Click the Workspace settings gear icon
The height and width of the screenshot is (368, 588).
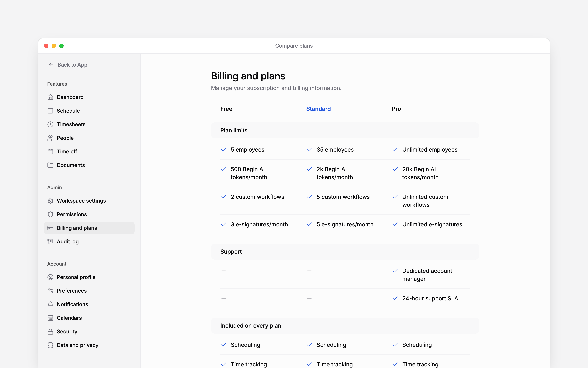click(x=50, y=201)
